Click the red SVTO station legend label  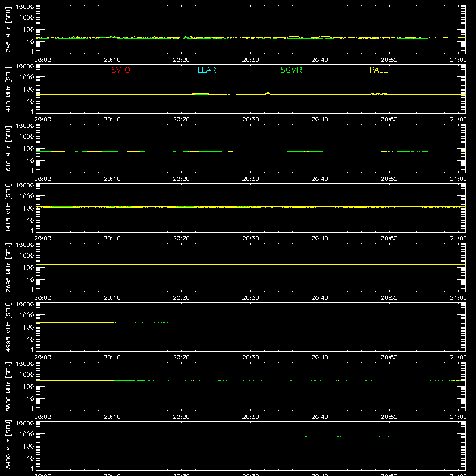pyautogui.click(x=121, y=70)
